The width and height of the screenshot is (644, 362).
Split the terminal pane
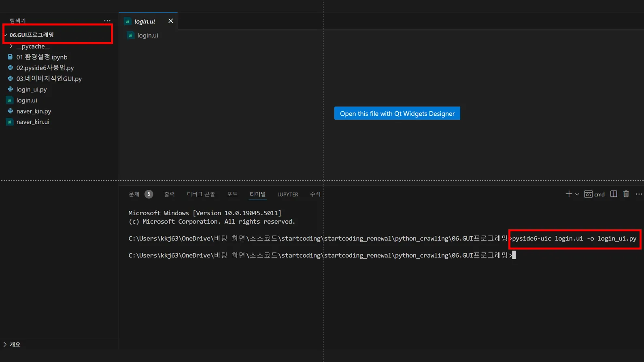(x=614, y=194)
